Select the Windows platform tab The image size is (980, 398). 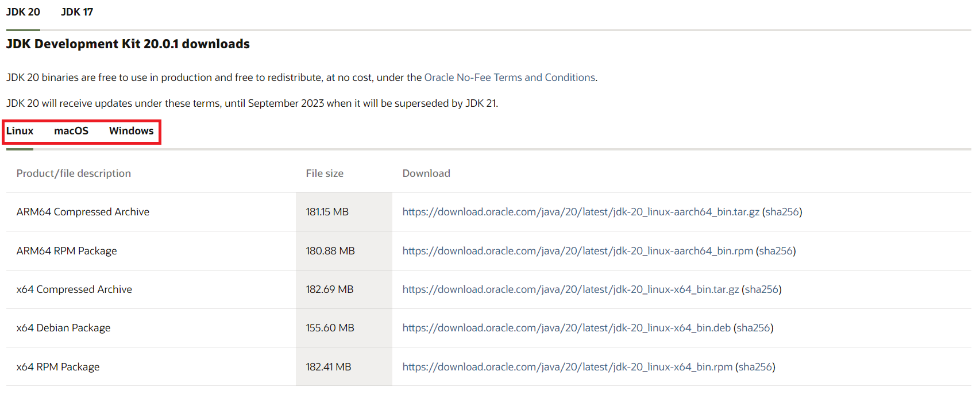[x=132, y=131]
